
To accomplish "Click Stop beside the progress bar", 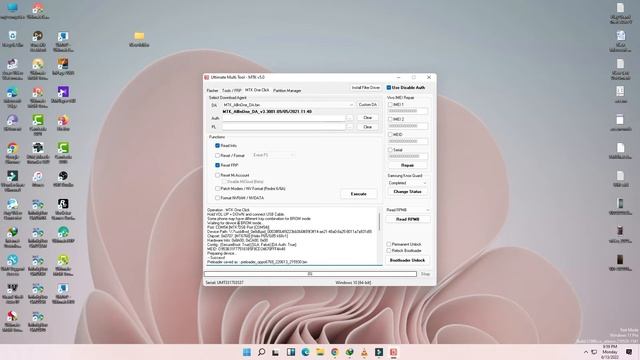I will click(x=425, y=274).
